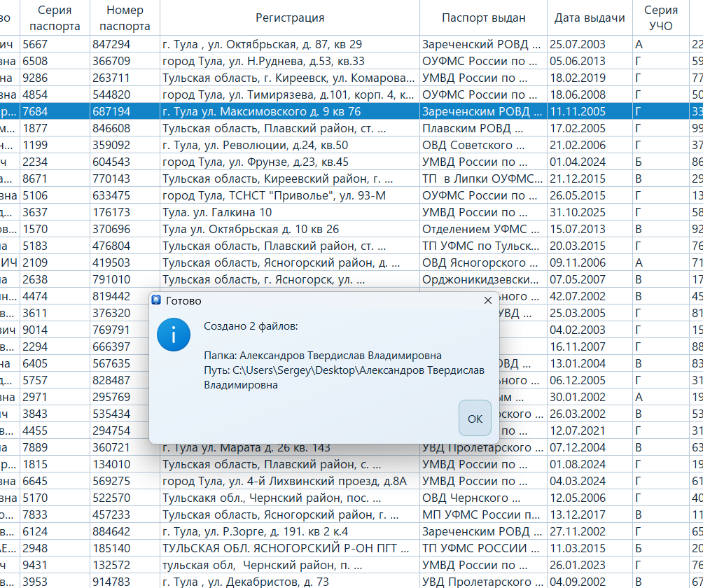Click address 'город Тула, ул. Н.Руднева, д.53, кв.33'
The height and width of the screenshot is (588, 703).
click(290, 61)
